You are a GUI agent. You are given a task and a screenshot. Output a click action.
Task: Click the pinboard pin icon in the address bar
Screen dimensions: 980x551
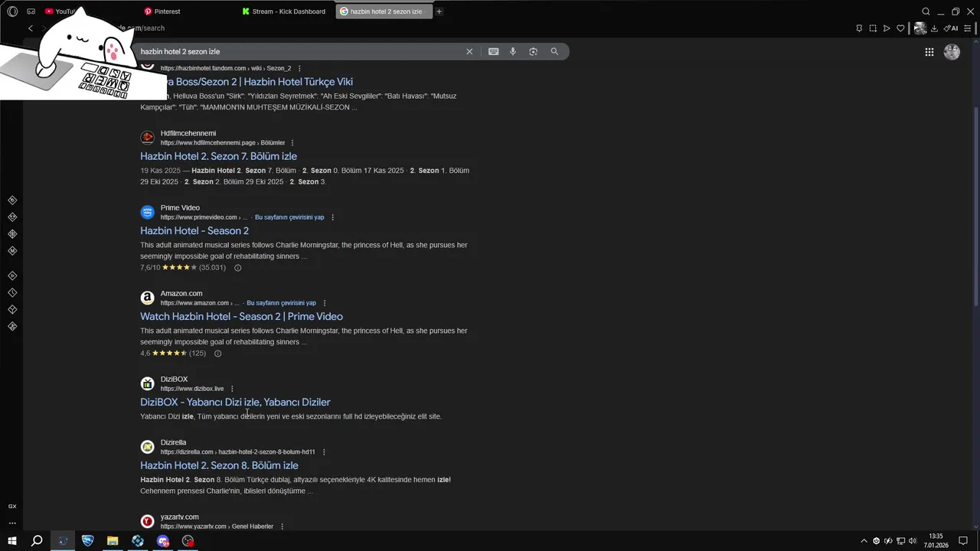859,28
